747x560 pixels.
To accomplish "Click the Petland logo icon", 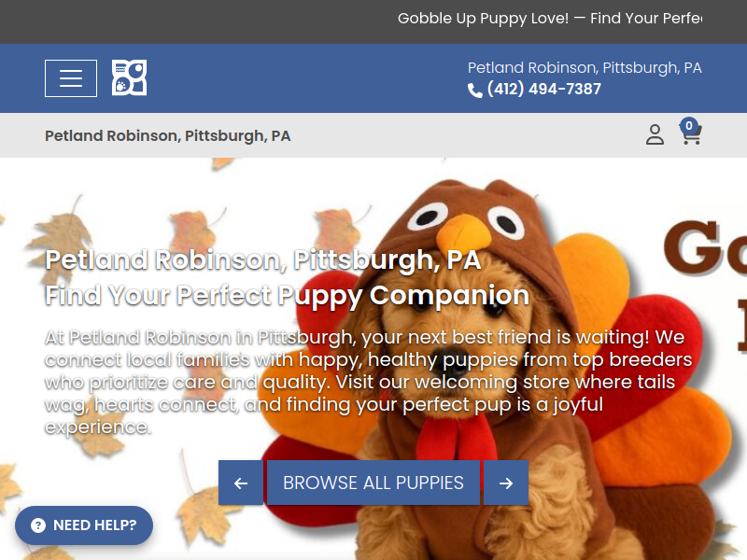I will coord(129,77).
